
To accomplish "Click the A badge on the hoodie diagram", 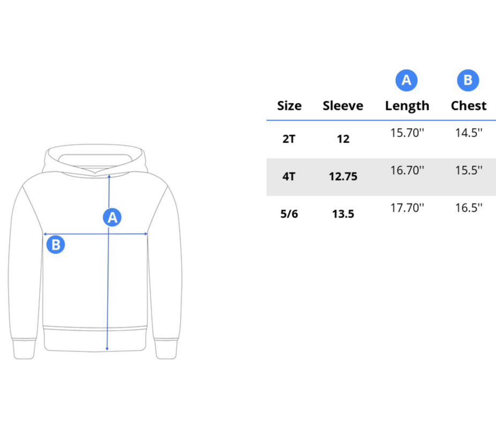I will (x=112, y=218).
